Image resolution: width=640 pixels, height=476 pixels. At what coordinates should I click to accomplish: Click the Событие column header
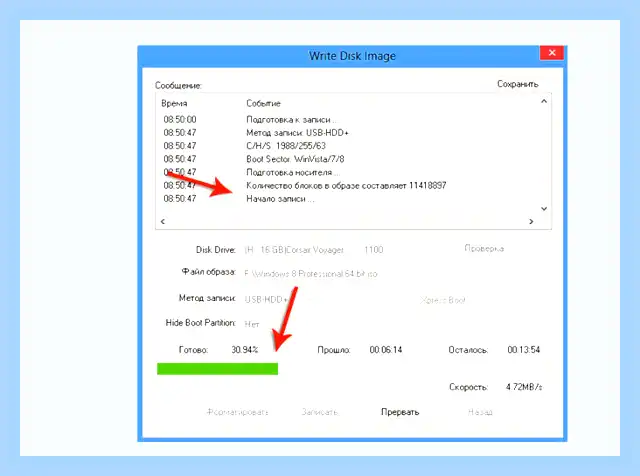pos(263,103)
